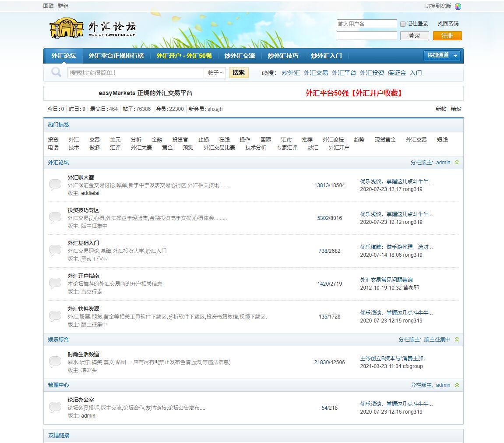
Task: Click speech bubble icon beside 论坛办公室
Action: tap(55, 408)
